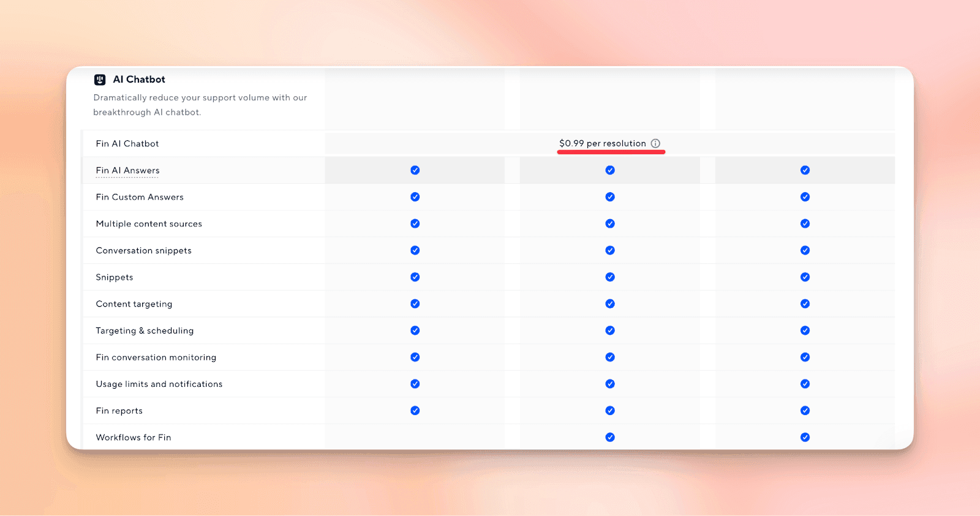This screenshot has width=980, height=516.
Task: Click last column checkmark in Snippets row
Action: [805, 277]
